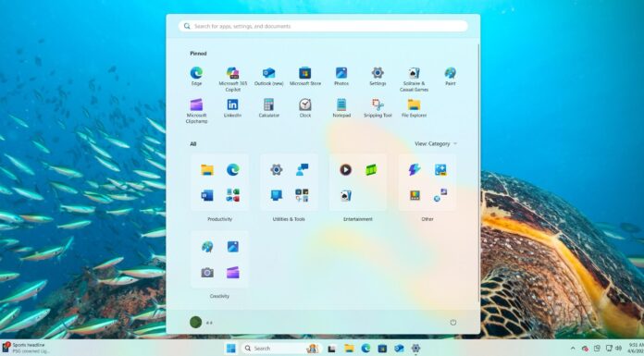
Task: Launch Outlook (new) from Pinned apps
Action: (x=269, y=77)
